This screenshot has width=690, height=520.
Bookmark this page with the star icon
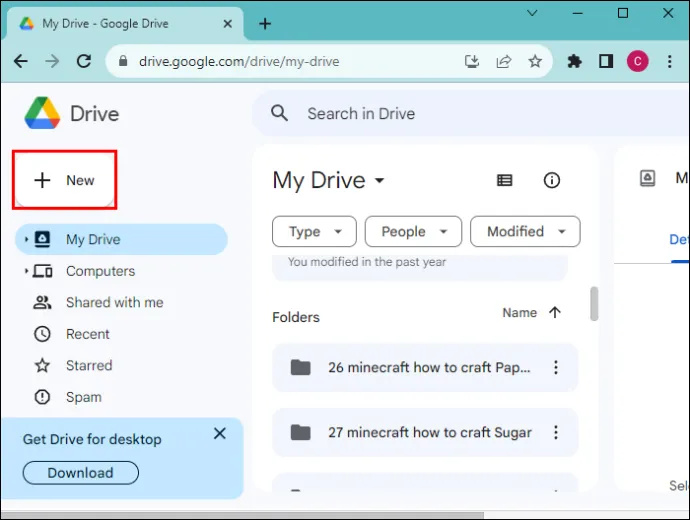click(535, 61)
